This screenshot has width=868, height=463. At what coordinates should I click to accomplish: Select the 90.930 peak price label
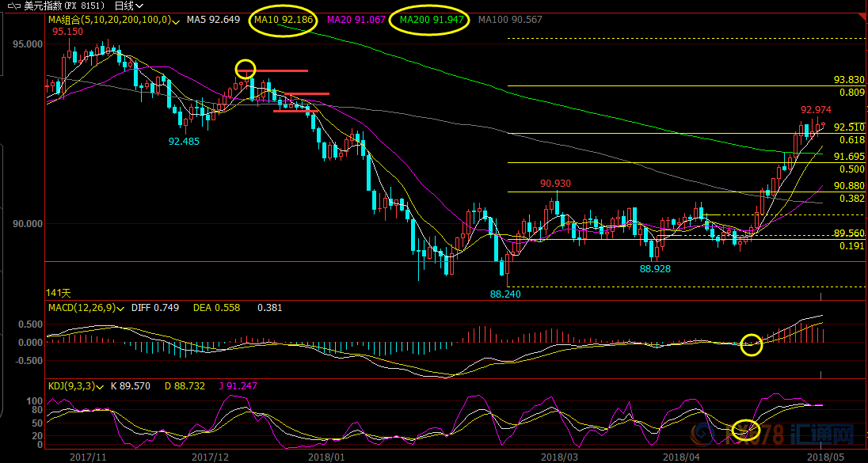pos(556,183)
